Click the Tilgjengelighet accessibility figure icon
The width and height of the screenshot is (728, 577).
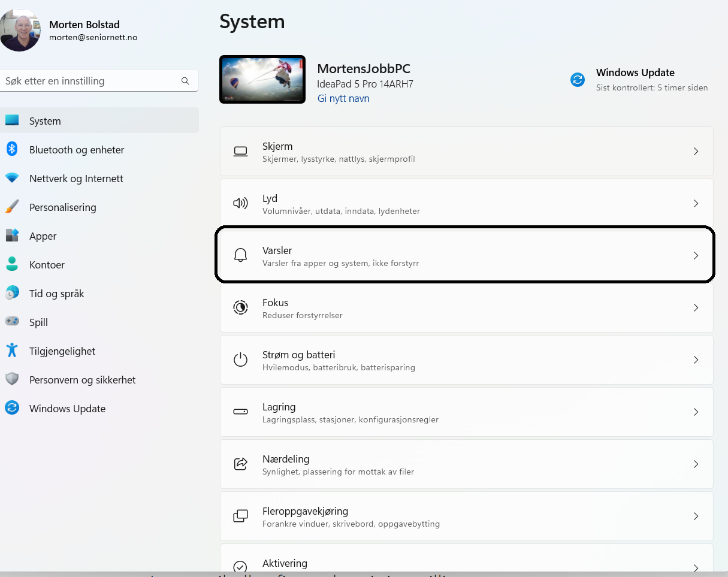(x=12, y=351)
